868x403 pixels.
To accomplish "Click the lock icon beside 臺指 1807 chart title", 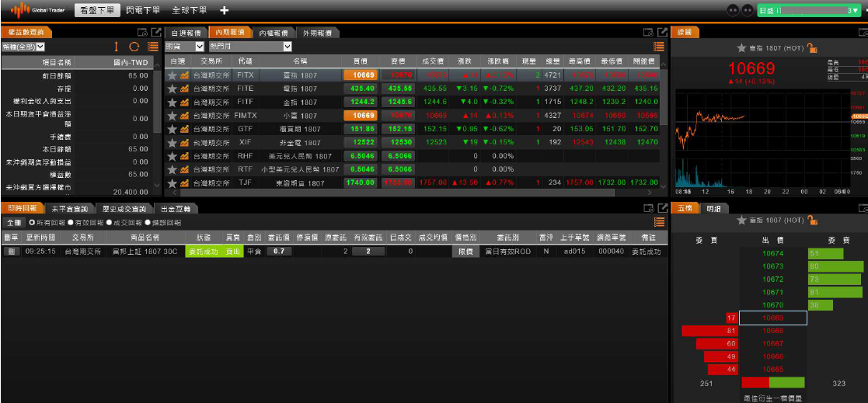I will 812,48.
